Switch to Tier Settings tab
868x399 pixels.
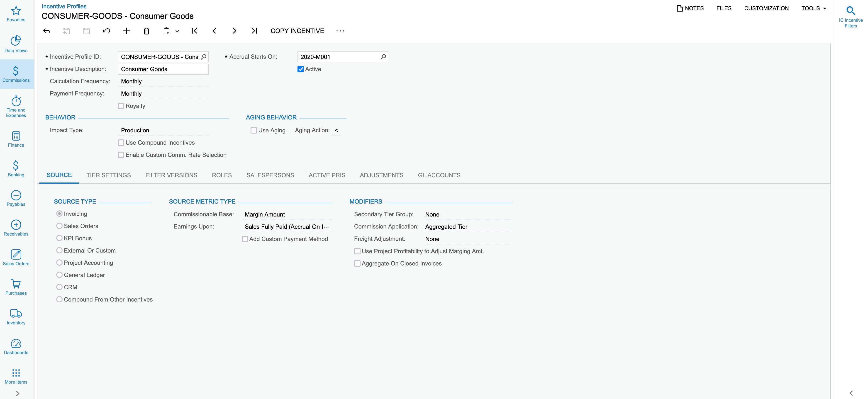click(x=108, y=175)
